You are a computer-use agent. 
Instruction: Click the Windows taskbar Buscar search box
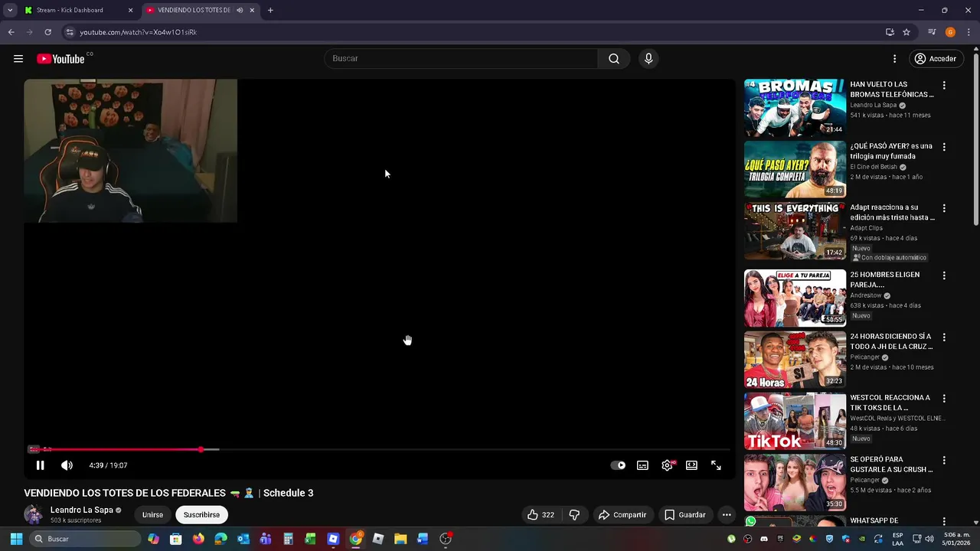click(x=85, y=539)
